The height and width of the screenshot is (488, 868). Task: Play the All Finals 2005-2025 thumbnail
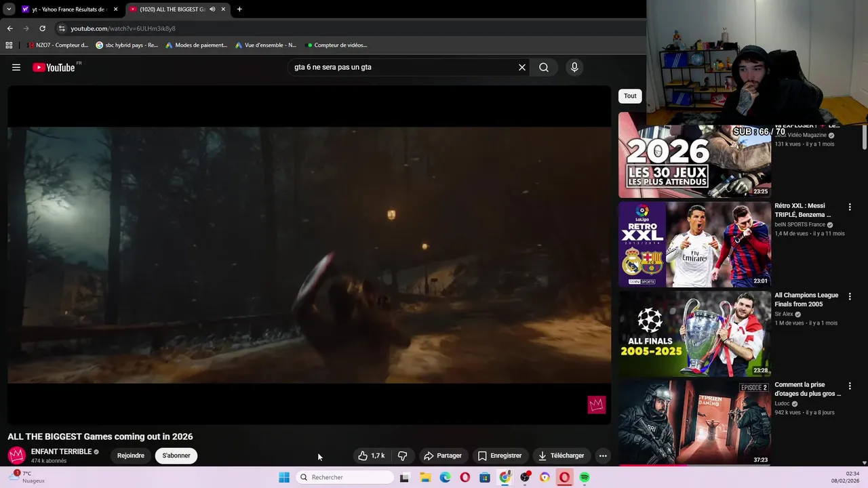pos(694,333)
